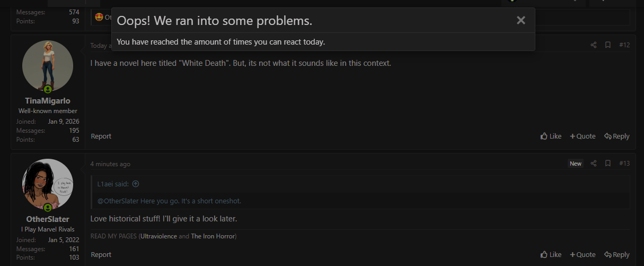Close the "Oops!" error dialog
Image resolution: width=644 pixels, height=266 pixels.
521,20
